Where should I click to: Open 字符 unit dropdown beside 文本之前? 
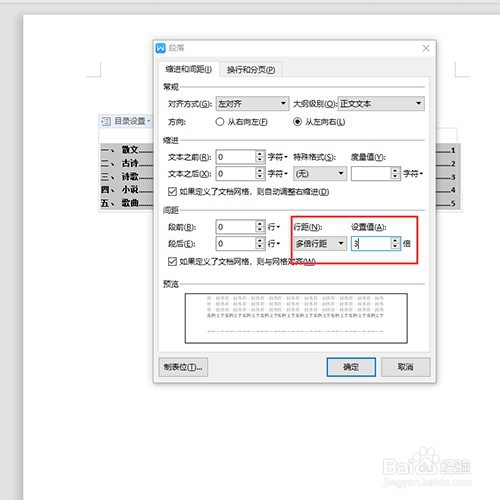(x=278, y=157)
